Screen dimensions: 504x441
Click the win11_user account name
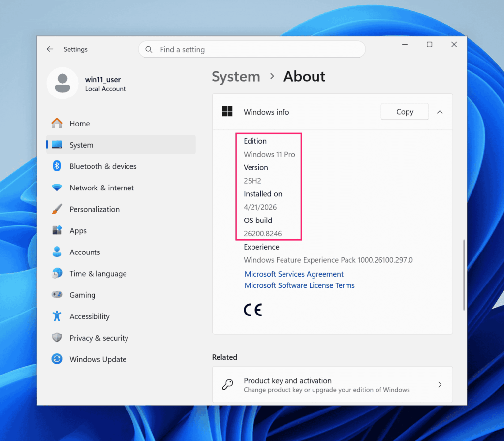[x=103, y=79]
